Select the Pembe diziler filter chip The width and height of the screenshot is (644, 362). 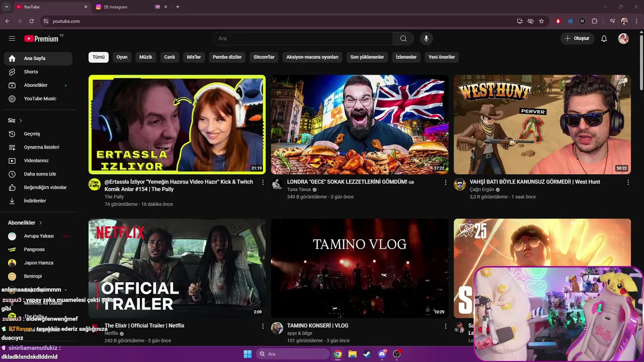(227, 57)
